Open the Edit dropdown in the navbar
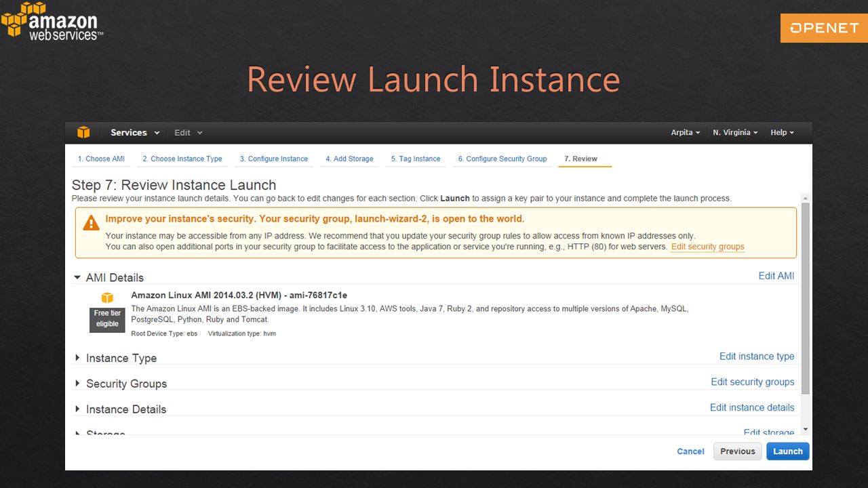The width and height of the screenshot is (868, 488). coord(189,133)
